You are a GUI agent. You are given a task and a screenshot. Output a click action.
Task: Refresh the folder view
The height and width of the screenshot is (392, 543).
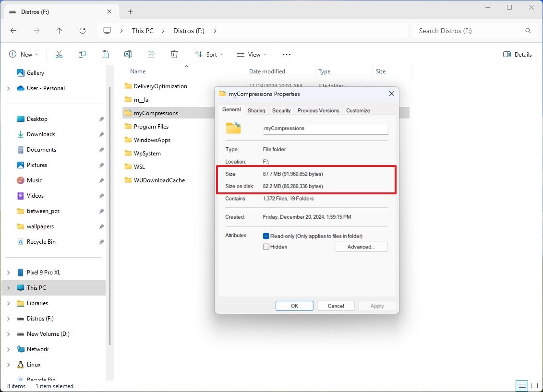(x=82, y=31)
